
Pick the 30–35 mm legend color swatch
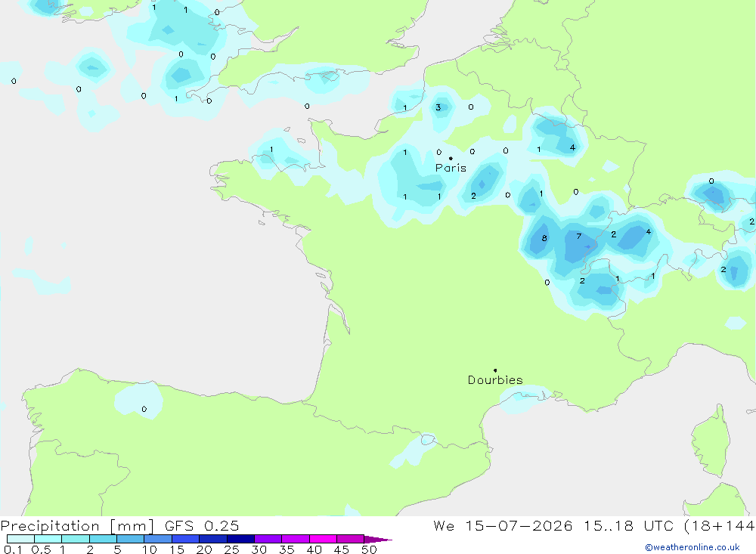(x=268, y=539)
